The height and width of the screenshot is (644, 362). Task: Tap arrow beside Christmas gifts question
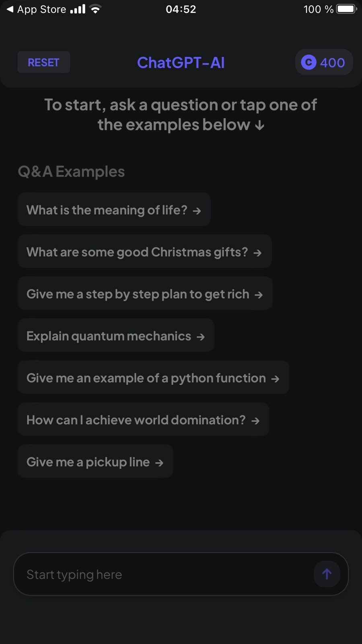(x=257, y=253)
